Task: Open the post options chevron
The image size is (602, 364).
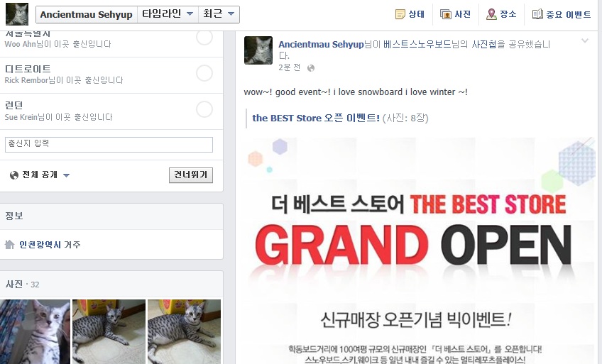Action: tap(585, 40)
